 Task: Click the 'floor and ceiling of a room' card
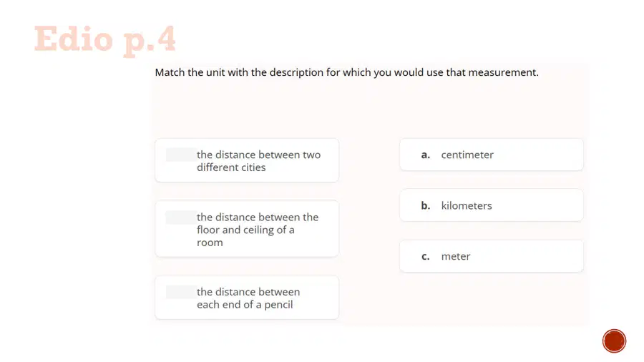coord(247,229)
